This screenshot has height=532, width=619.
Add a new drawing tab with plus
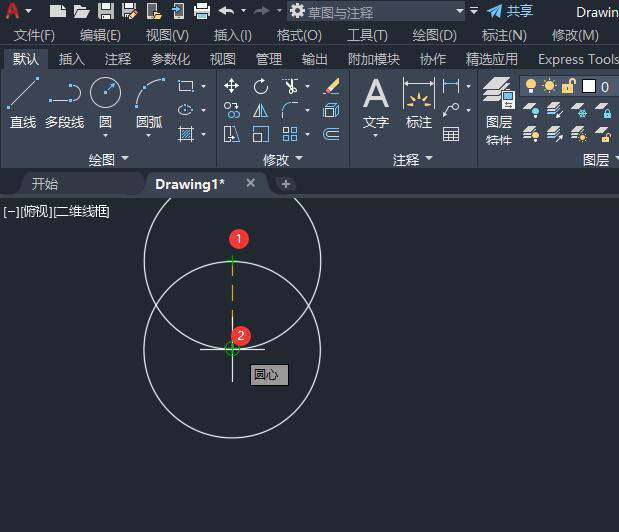point(286,184)
